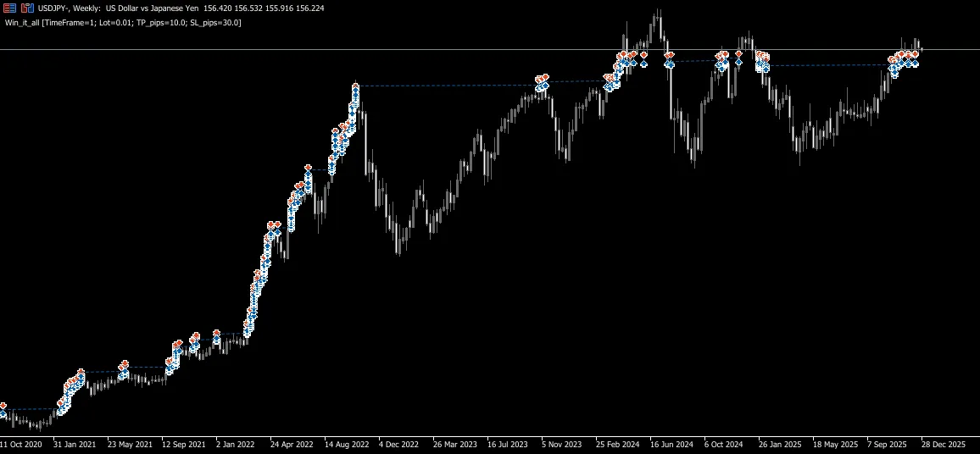The image size is (980, 454).
Task: Click the low price value 155.916
Action: [281, 8]
